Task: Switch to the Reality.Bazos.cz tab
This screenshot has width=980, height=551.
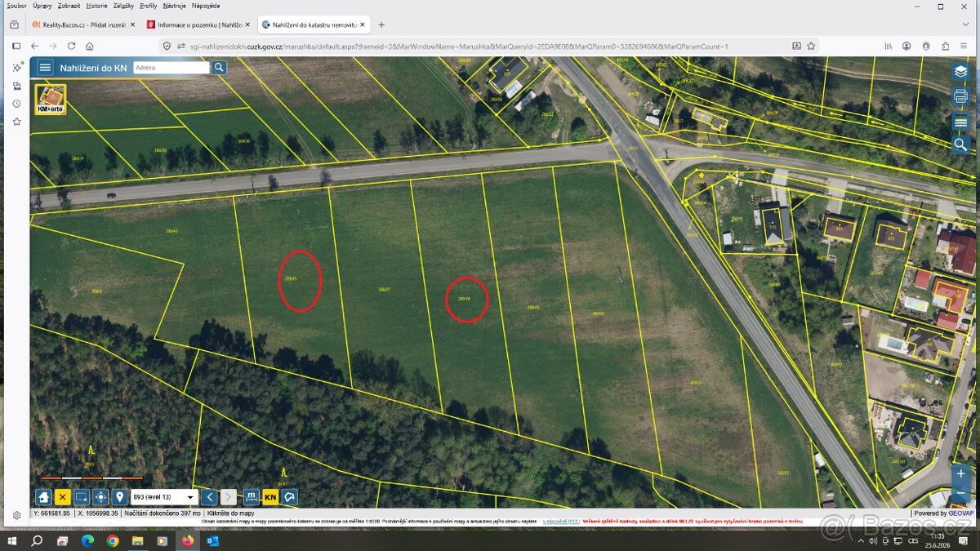Action: (x=82, y=25)
